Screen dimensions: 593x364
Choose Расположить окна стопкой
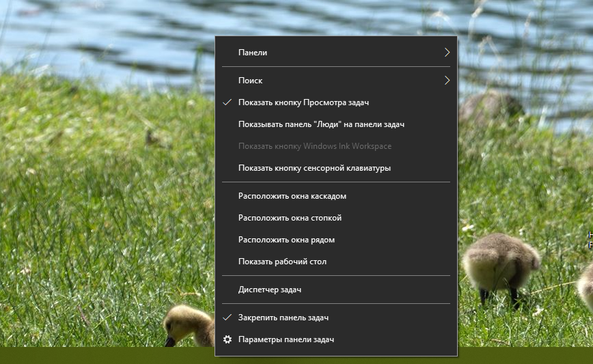coord(336,218)
